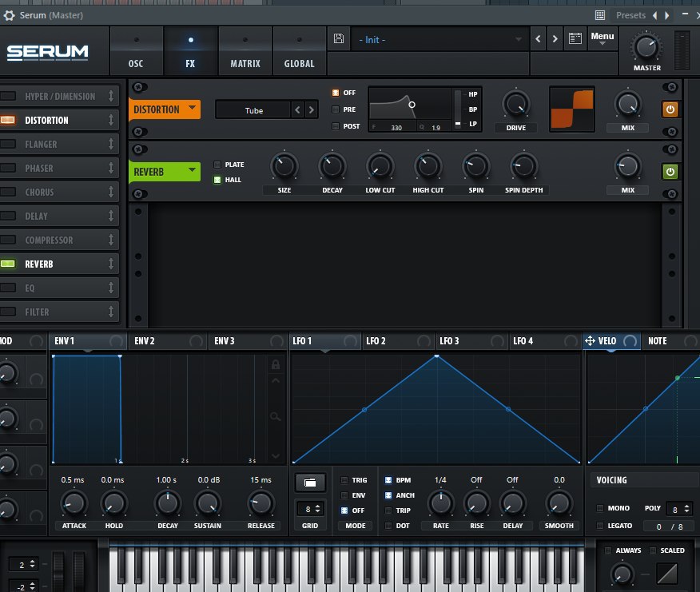The height and width of the screenshot is (592, 700).
Task: Open the Menu dropdown
Action: (603, 38)
